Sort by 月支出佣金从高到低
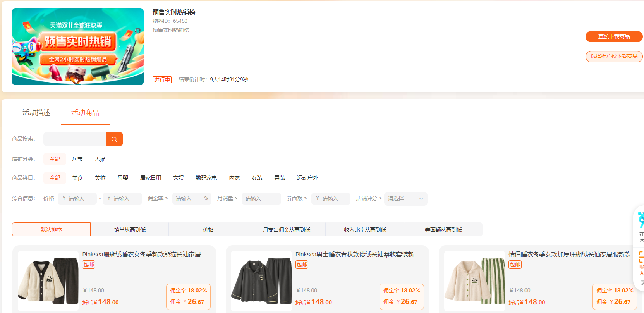 (287, 229)
